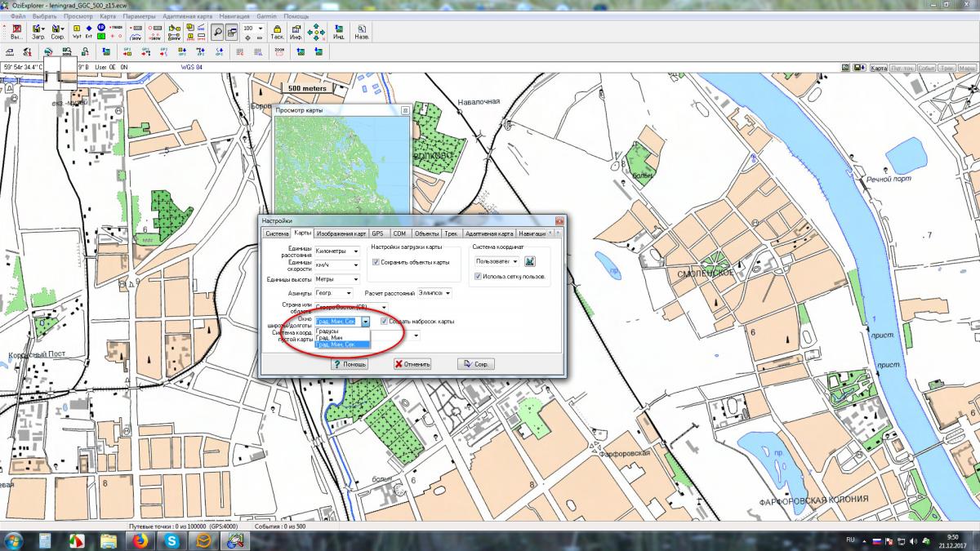Open the Инф. map info icon
Image resolution: width=980 pixels, height=551 pixels.
tap(296, 32)
